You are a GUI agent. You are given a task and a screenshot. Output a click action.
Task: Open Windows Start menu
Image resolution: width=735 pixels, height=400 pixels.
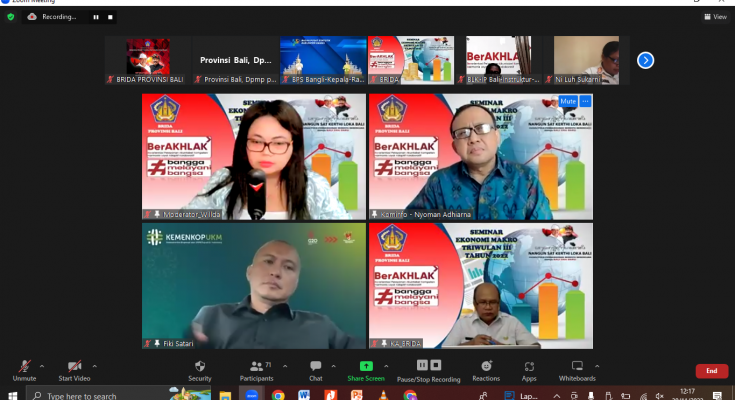pyautogui.click(x=12, y=396)
